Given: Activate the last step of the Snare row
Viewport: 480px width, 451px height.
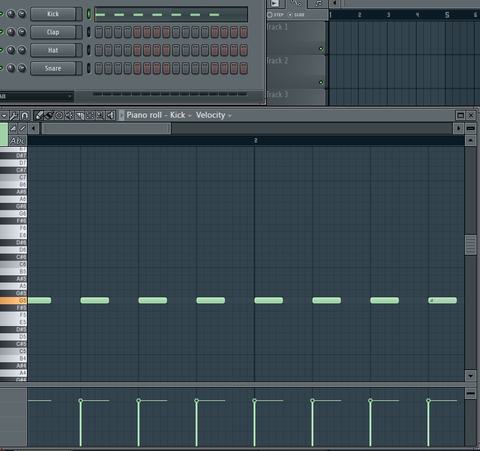Looking at the screenshot, I should tap(244, 68).
